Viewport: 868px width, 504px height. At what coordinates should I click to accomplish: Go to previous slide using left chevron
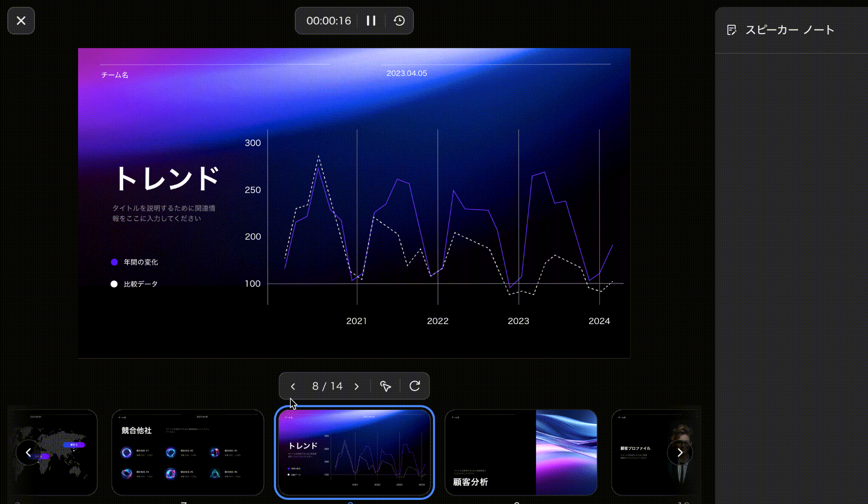tap(293, 386)
